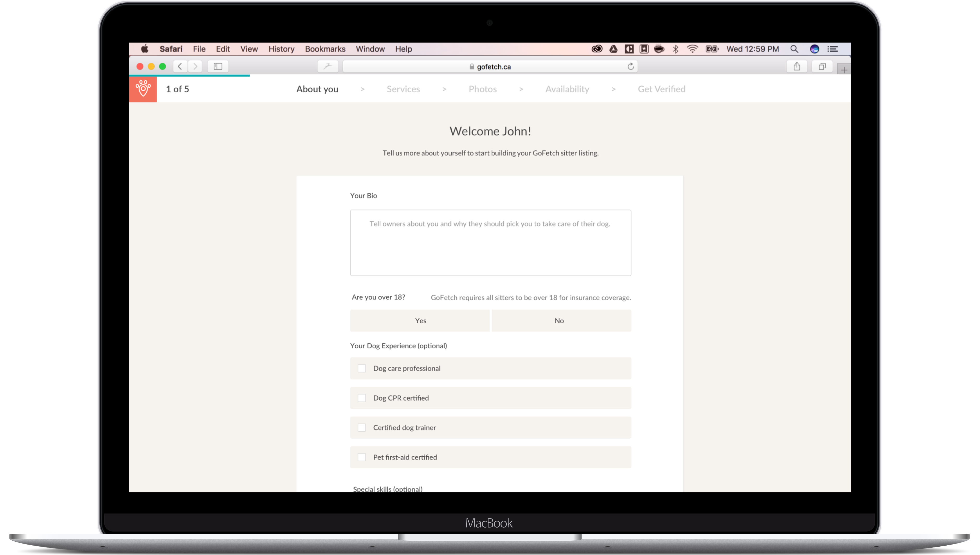Click the gofetch.ca address bar
The width and height of the screenshot is (980, 555).
(x=491, y=66)
